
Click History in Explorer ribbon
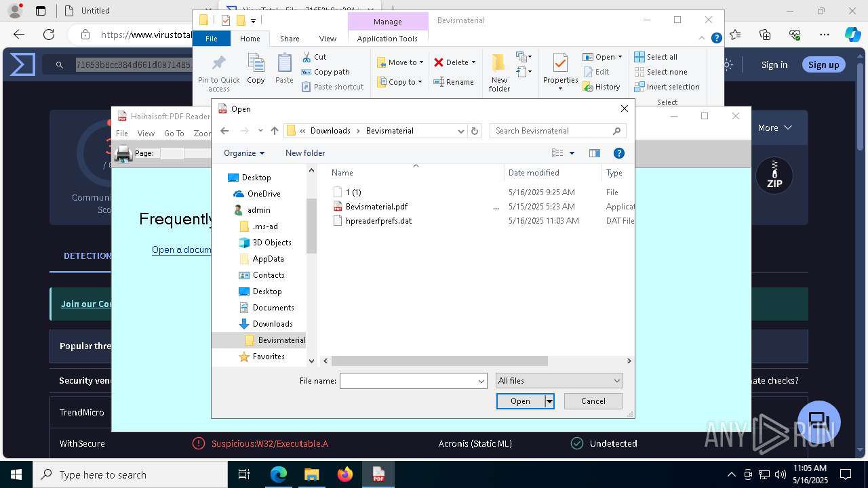pyautogui.click(x=601, y=87)
